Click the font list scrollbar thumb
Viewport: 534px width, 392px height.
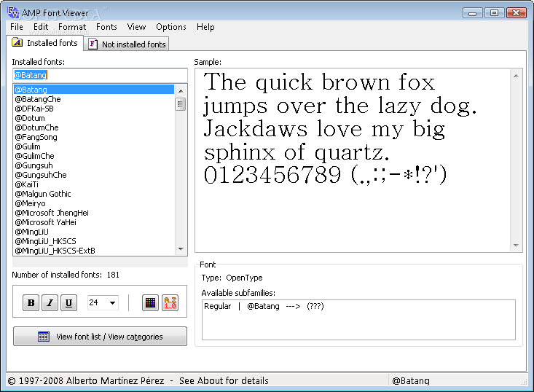click(181, 104)
